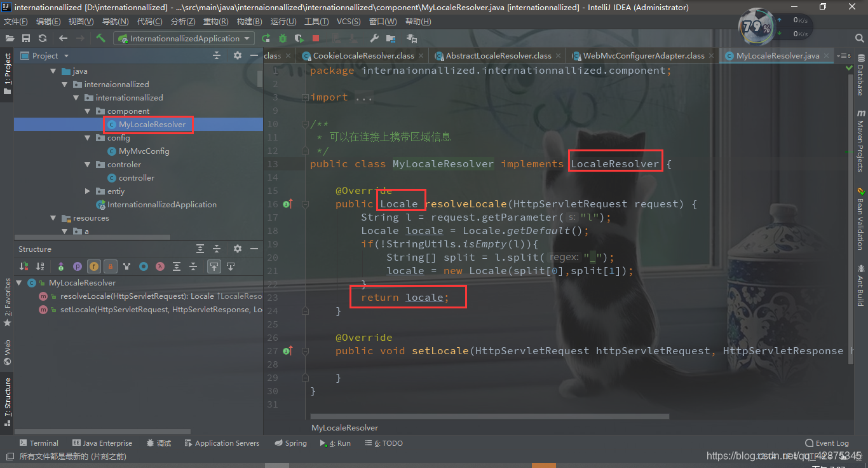Switch to AbstractLocaleResolver.class tab

point(498,56)
